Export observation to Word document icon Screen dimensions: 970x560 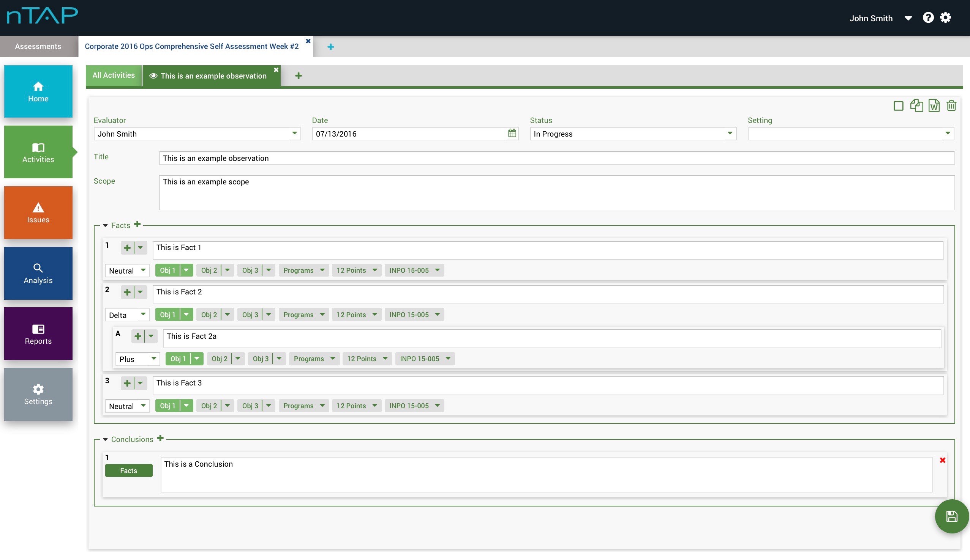(x=934, y=105)
